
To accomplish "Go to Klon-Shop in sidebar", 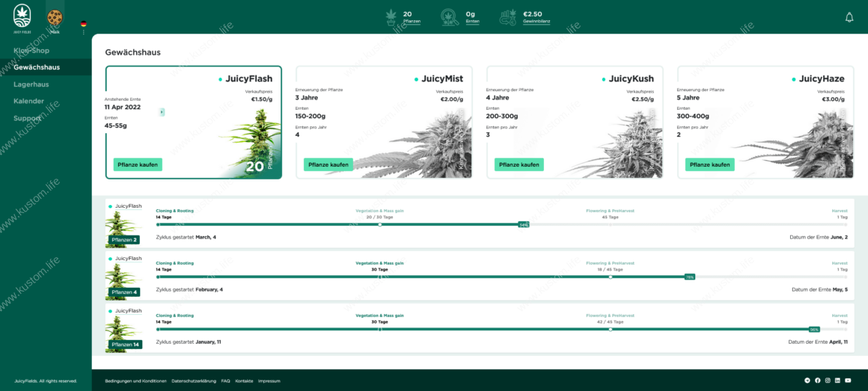I will [31, 50].
